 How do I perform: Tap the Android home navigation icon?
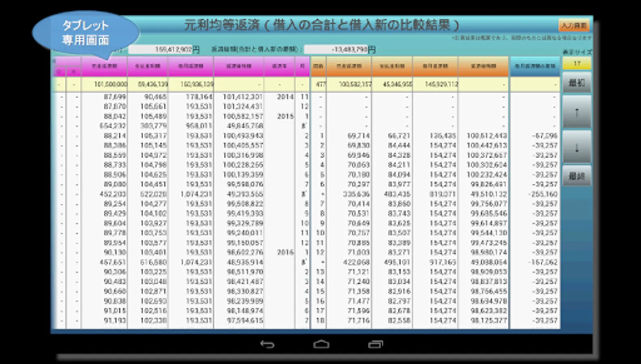pos(321,344)
